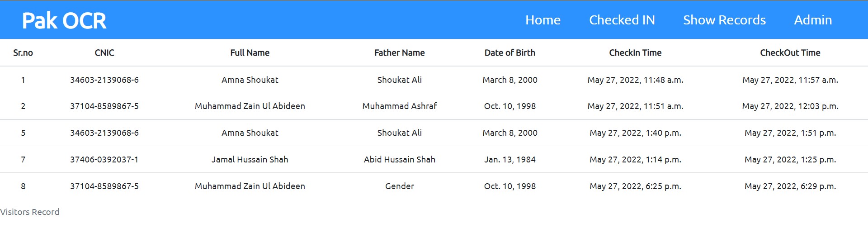Go to Checked IN page
Screen dimensions: 868x238
pos(622,20)
